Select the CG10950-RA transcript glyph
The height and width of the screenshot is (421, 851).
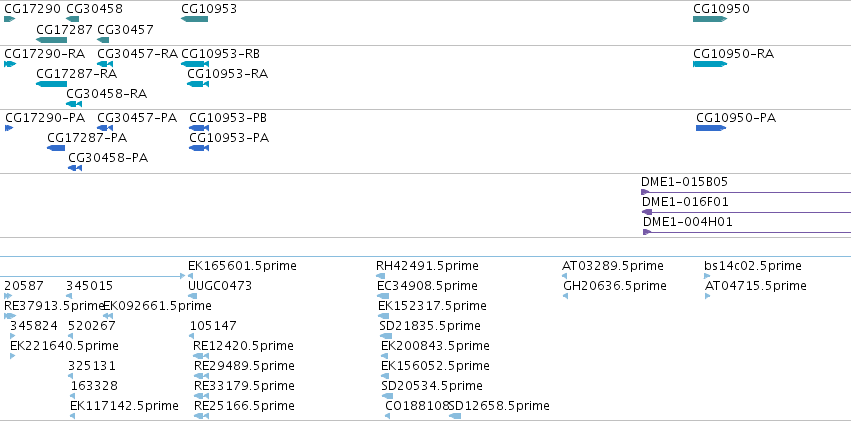(x=710, y=64)
